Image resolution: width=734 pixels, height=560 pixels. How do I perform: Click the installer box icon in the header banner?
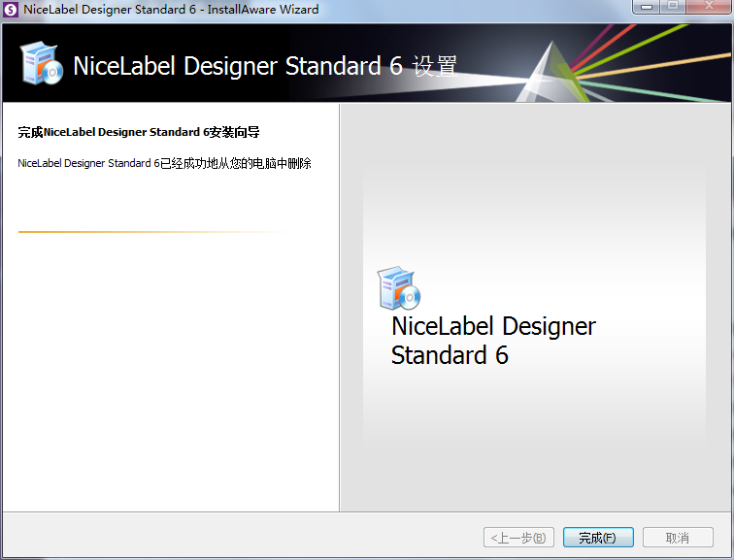pyautogui.click(x=41, y=63)
